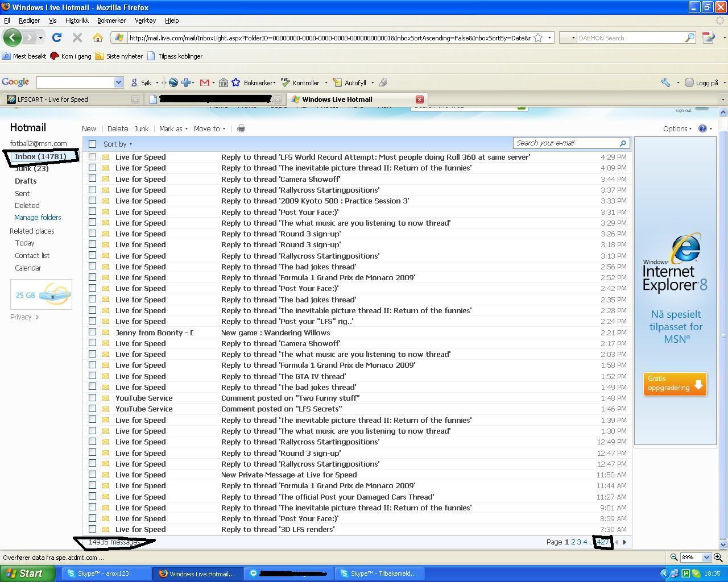Click the 25 GB storage drive icon
Screen dimensions: 728x582
click(55, 293)
